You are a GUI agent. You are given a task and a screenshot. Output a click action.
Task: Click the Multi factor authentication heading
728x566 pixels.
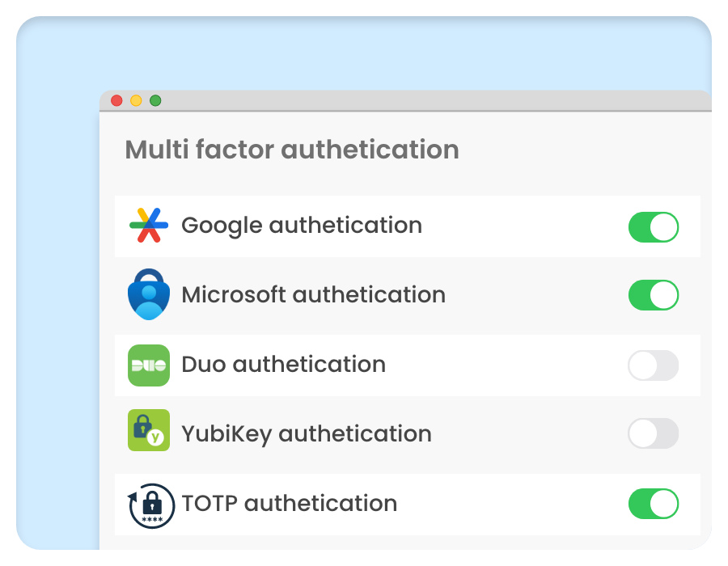pyautogui.click(x=292, y=150)
